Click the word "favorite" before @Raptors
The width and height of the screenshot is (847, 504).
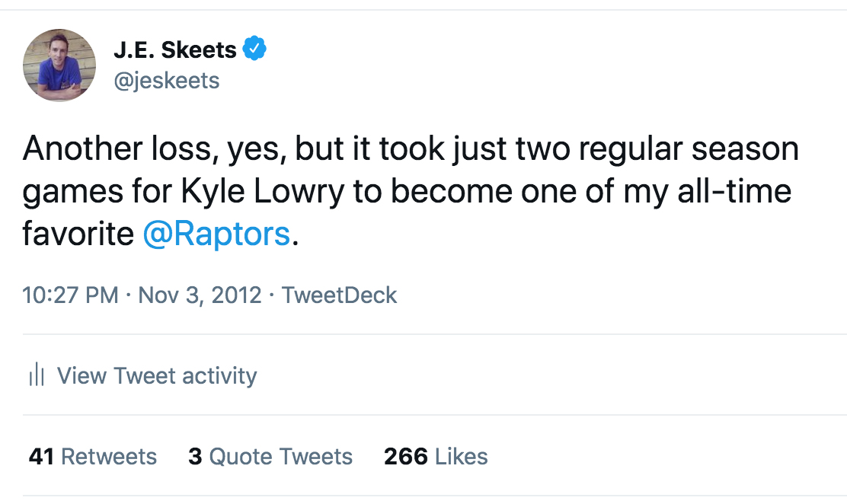click(78, 234)
